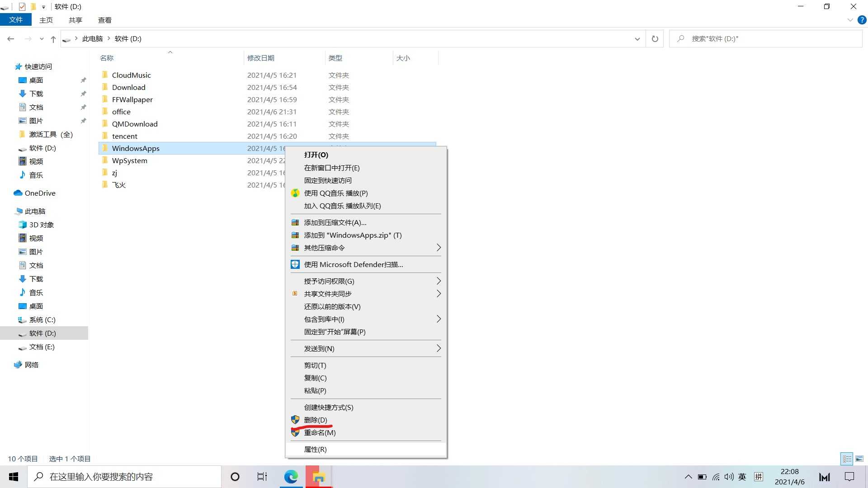The width and height of the screenshot is (868, 488).
Task: Click the Microsoft Defender scan icon
Action: [x=295, y=264]
